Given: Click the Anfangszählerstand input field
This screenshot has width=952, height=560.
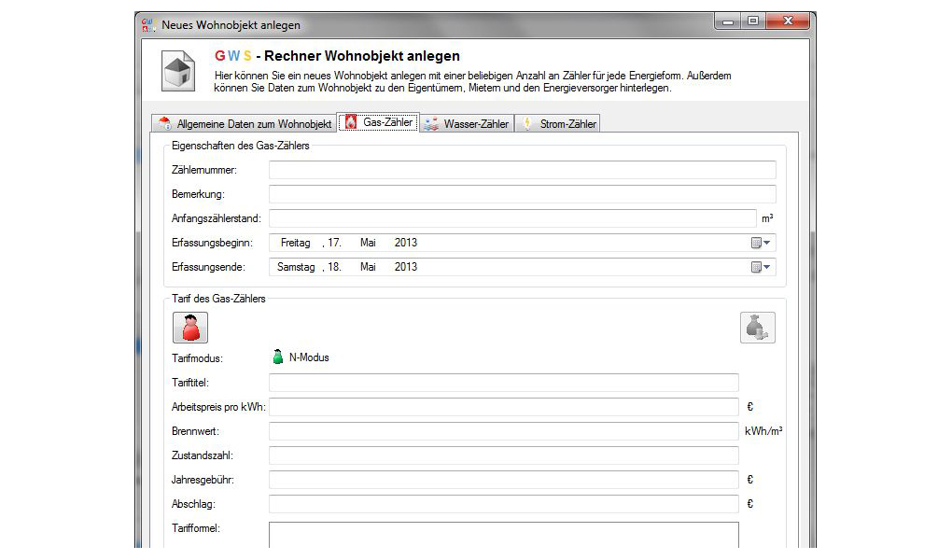Looking at the screenshot, I should (x=512, y=218).
